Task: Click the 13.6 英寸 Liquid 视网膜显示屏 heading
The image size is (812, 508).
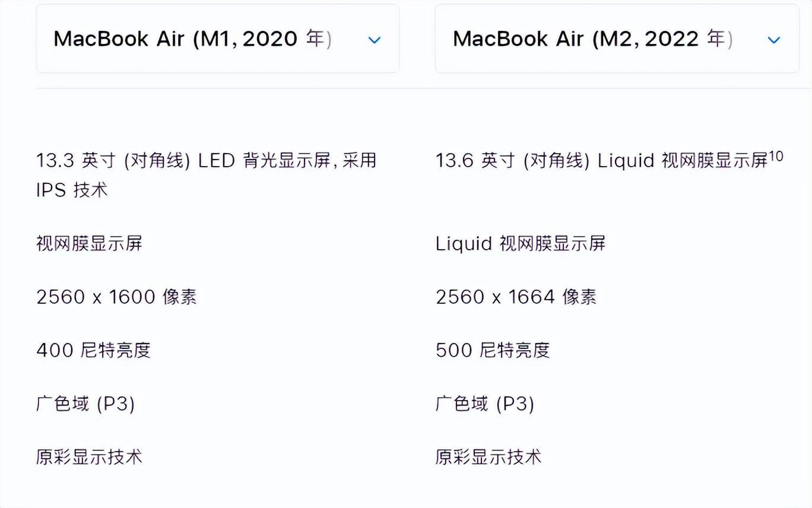Action: (601, 161)
